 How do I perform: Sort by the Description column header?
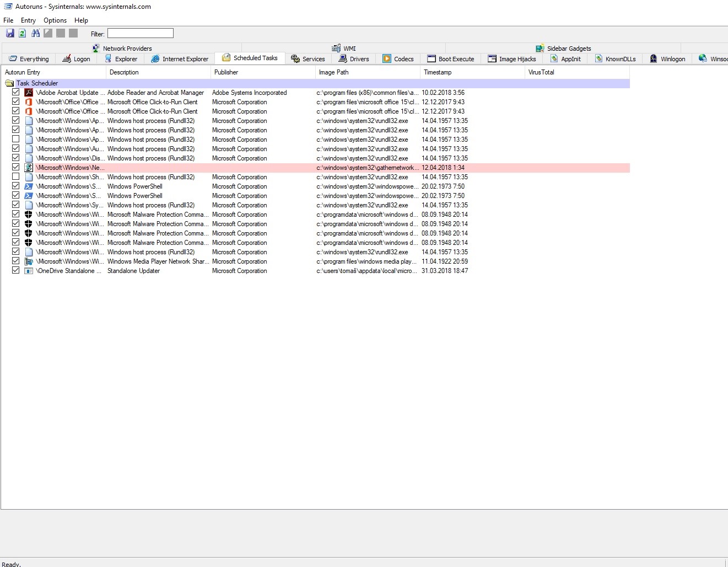[x=158, y=72]
